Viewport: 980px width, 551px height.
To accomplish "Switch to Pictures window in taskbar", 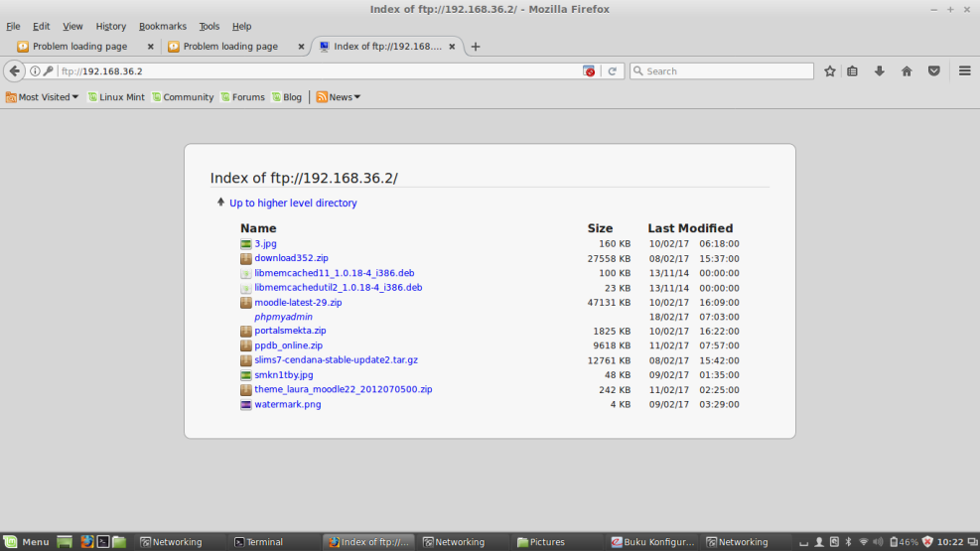I will click(557, 542).
